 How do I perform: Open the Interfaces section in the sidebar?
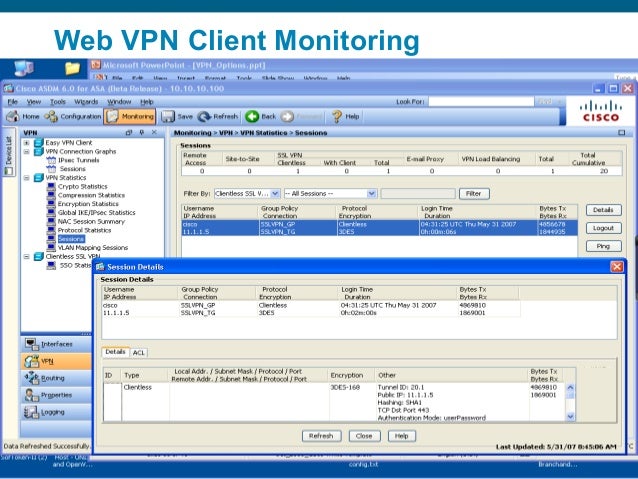point(56,344)
